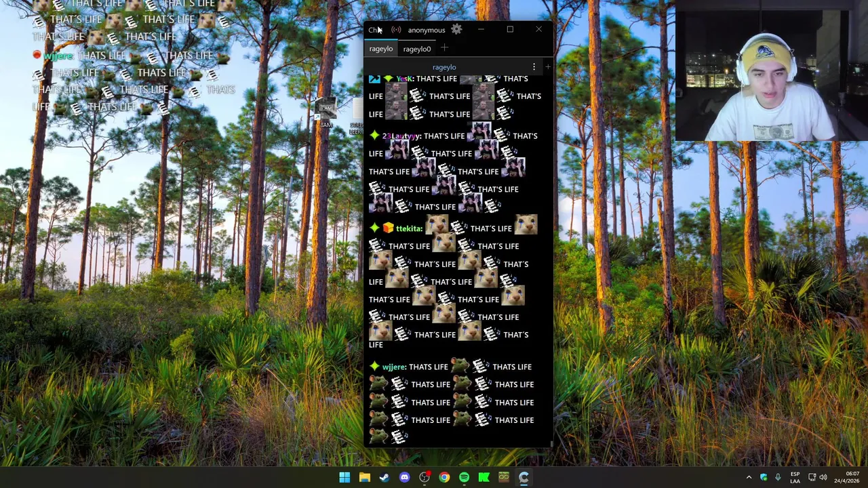Close the Chatterino window
Screen dimensions: 868x488
[x=538, y=29]
